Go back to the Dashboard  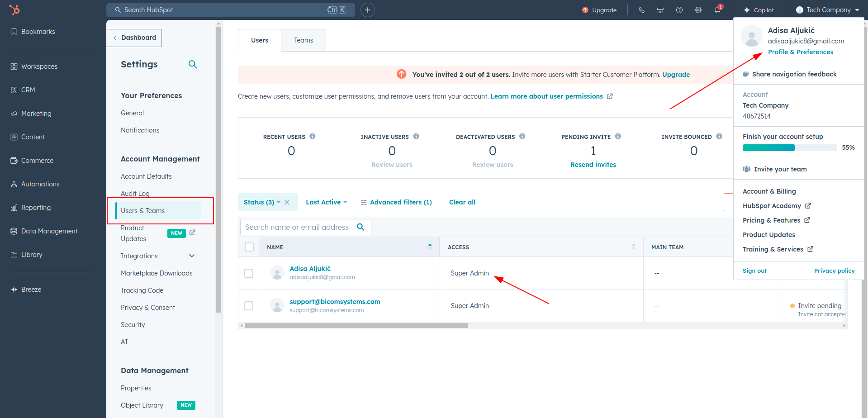134,38
